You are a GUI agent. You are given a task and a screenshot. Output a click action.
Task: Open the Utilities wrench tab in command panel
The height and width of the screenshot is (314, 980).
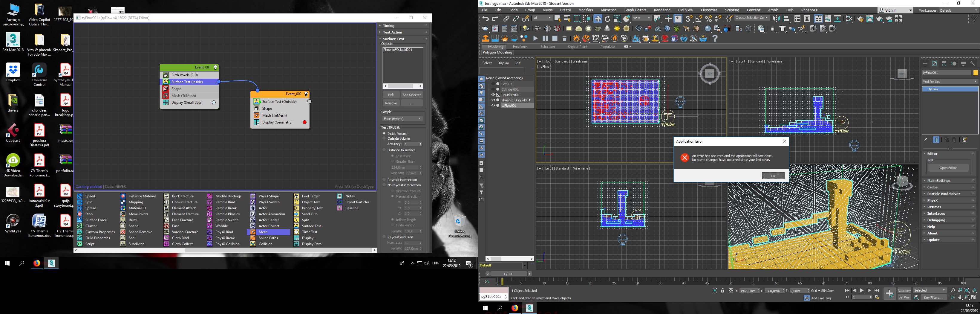[973, 64]
